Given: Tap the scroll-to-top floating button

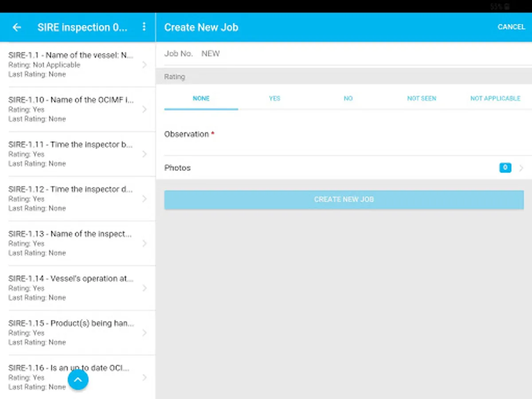Looking at the screenshot, I should pyautogui.click(x=78, y=379).
